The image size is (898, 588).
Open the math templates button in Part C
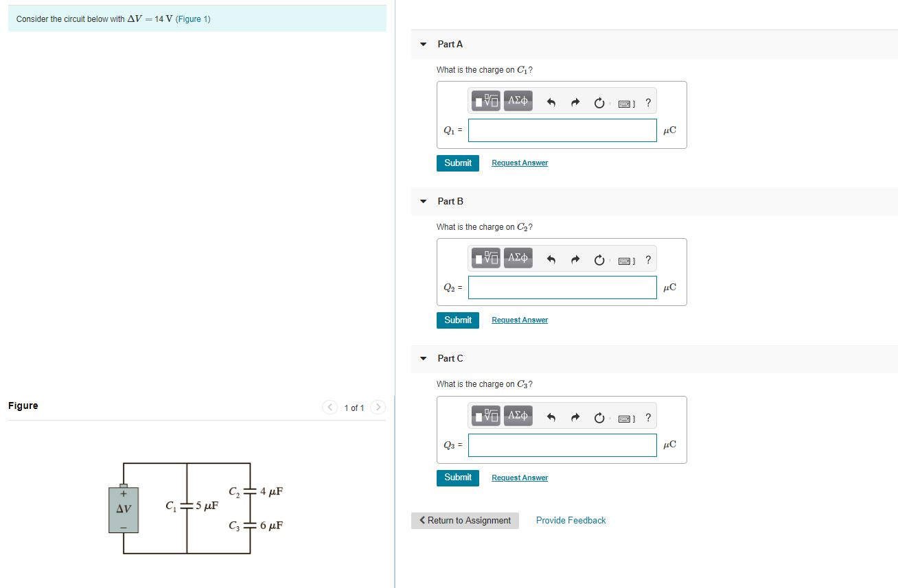(x=487, y=415)
